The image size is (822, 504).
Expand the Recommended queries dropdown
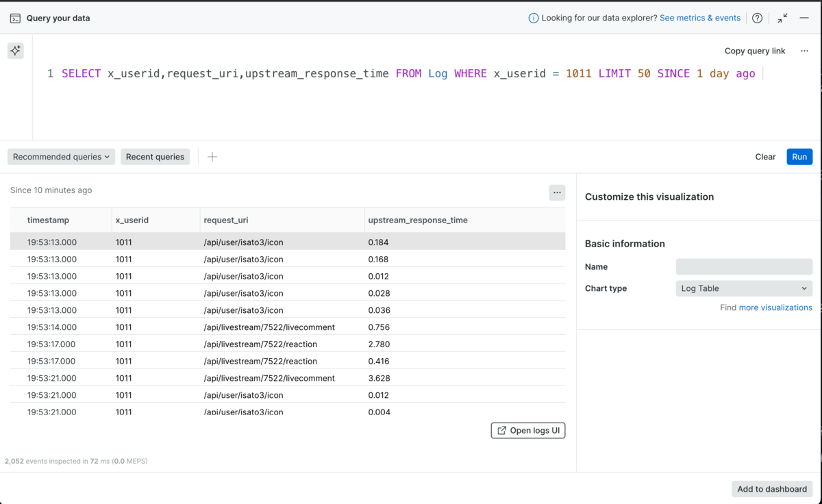(x=61, y=157)
